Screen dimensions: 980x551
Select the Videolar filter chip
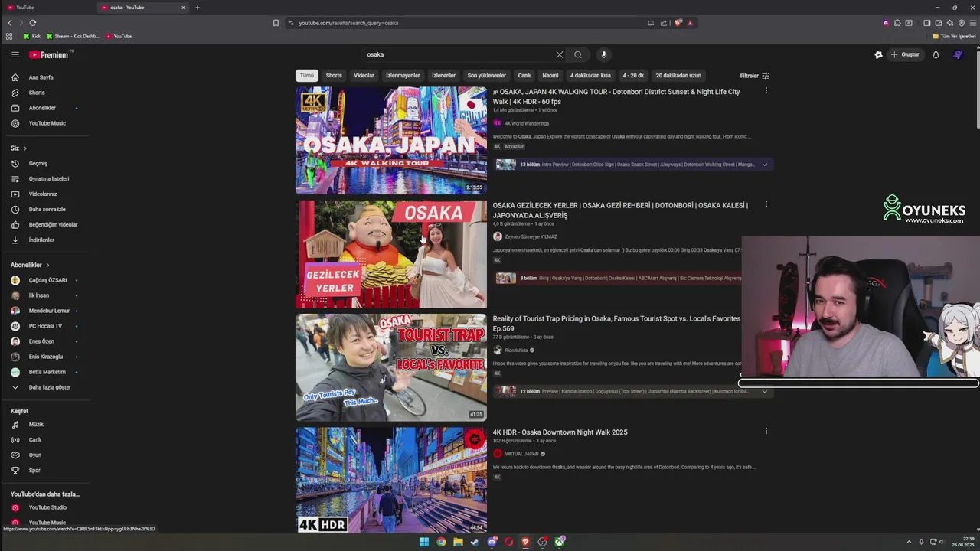[364, 76]
